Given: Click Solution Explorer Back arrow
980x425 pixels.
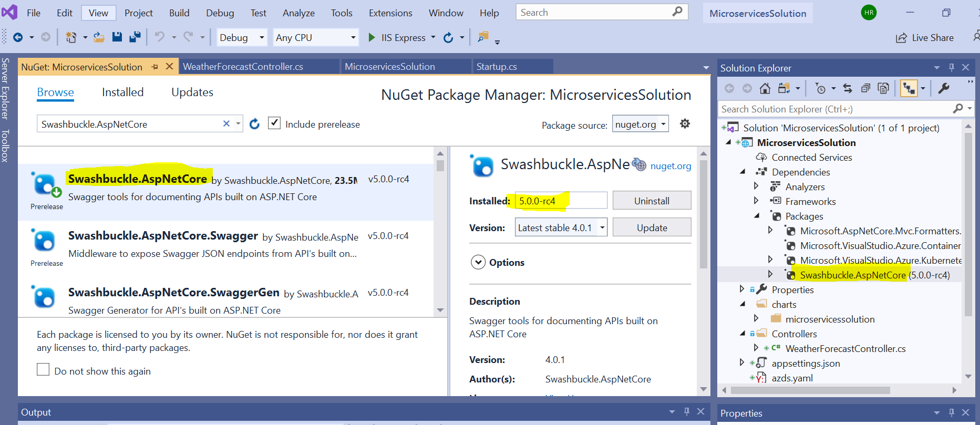Looking at the screenshot, I should tap(729, 88).
